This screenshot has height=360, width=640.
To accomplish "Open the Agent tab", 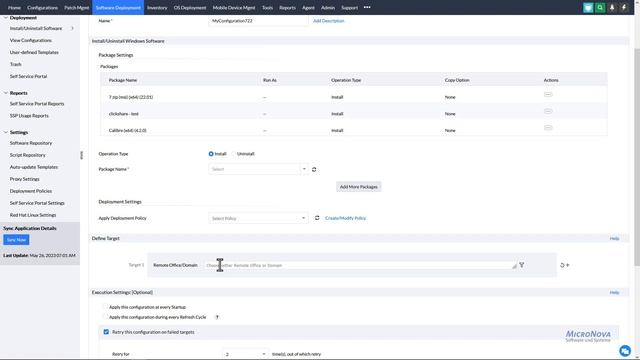I will (308, 7).
